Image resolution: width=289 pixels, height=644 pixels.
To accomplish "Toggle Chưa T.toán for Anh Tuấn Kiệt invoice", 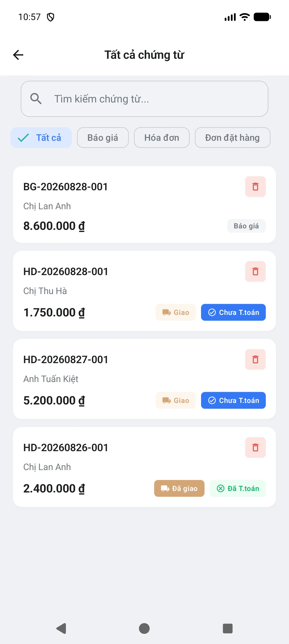I will (x=233, y=400).
